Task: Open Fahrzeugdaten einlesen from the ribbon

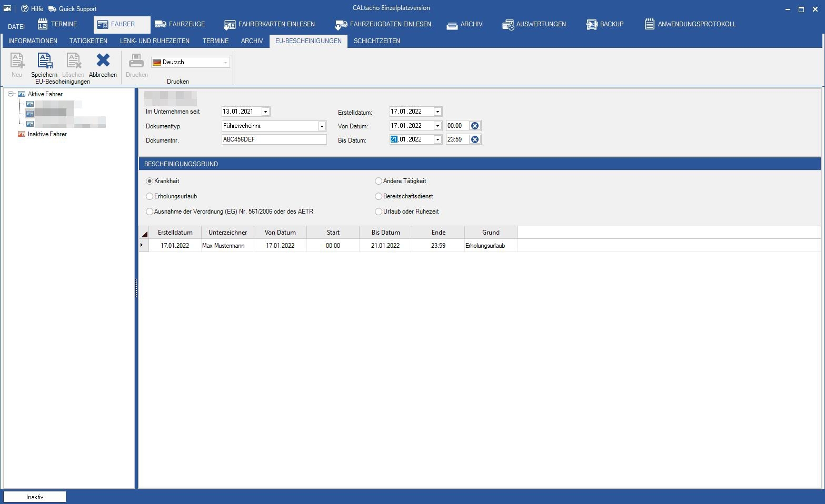Action: coord(383,24)
